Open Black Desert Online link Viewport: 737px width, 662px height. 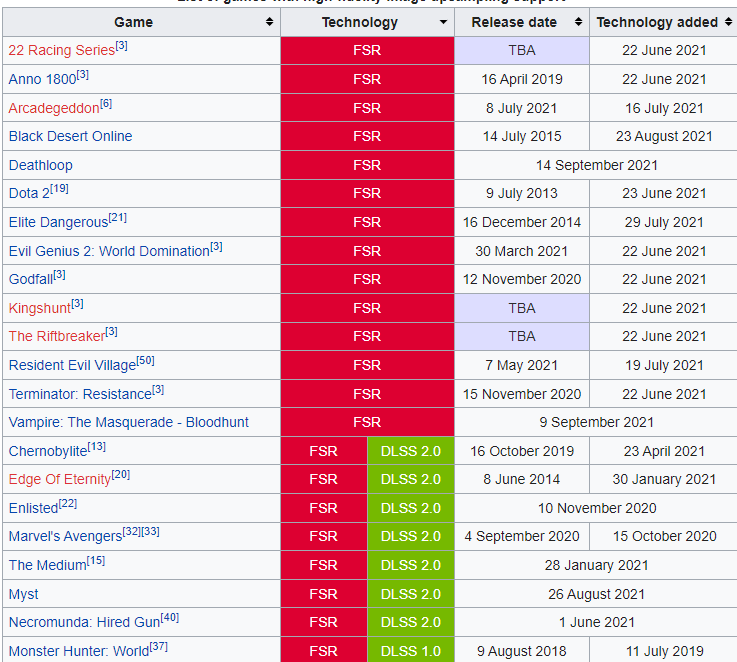tap(71, 136)
